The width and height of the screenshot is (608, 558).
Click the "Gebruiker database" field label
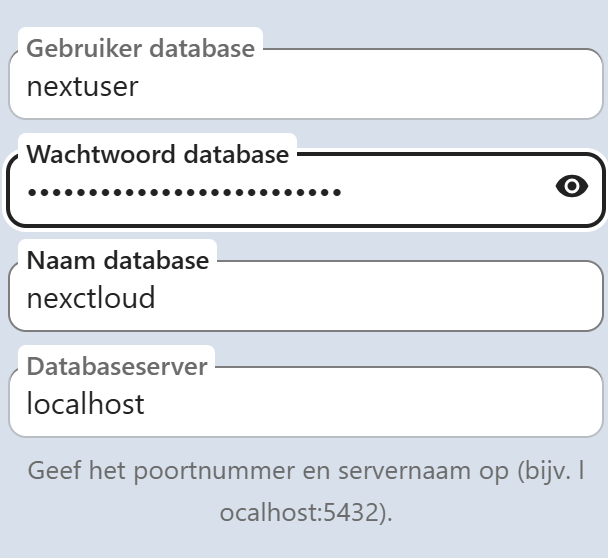[140, 48]
